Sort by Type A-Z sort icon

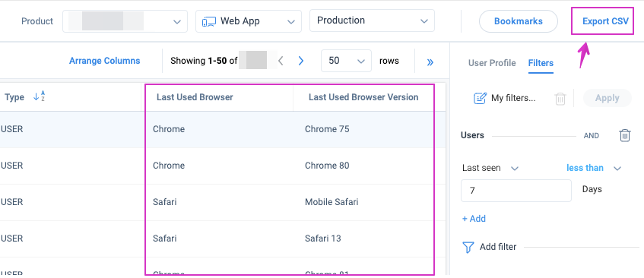(x=40, y=96)
